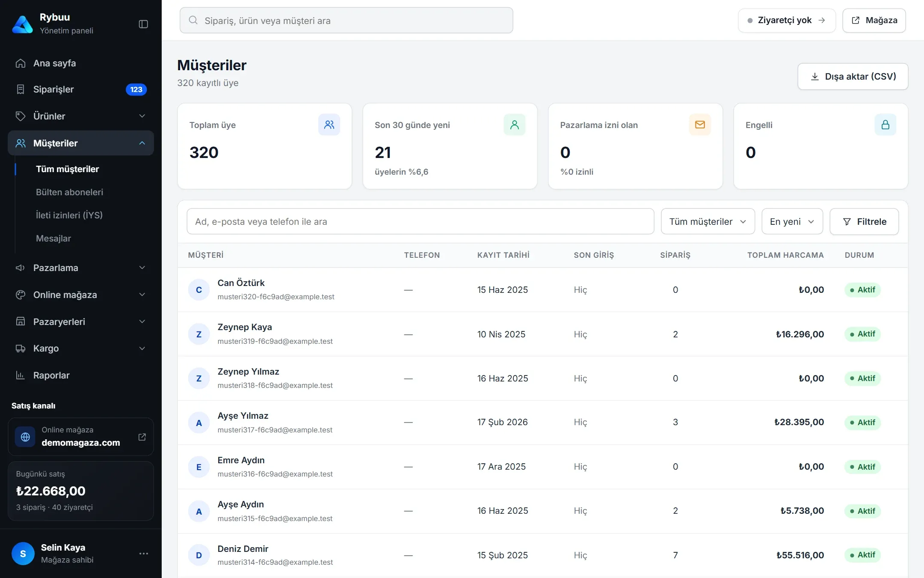
Task: Click the Ziyaretçi yok button
Action: click(786, 20)
